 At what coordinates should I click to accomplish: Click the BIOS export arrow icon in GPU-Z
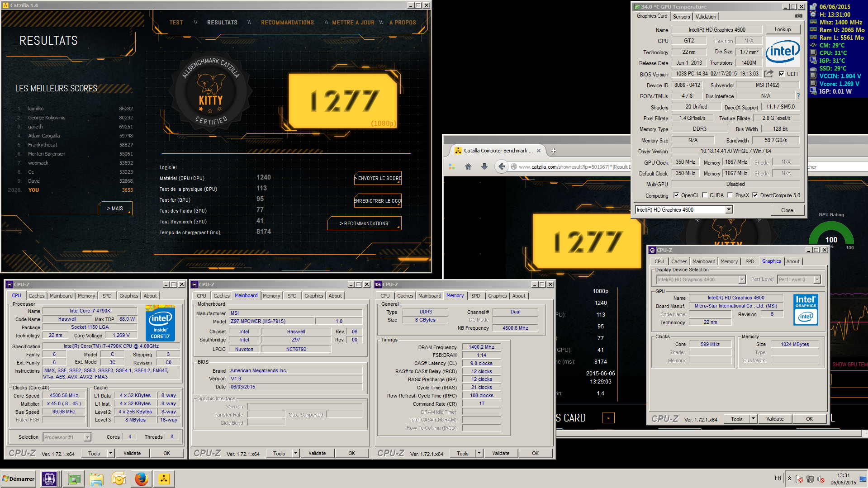pyautogui.click(x=769, y=74)
